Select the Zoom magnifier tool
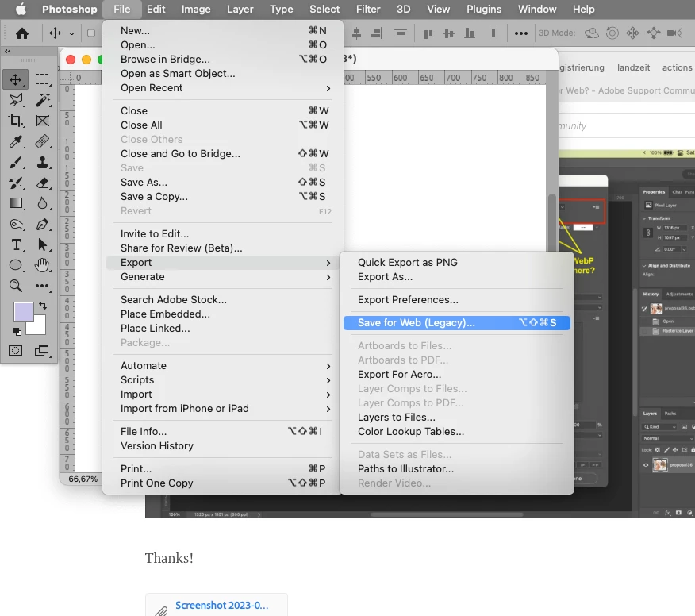 click(x=16, y=286)
